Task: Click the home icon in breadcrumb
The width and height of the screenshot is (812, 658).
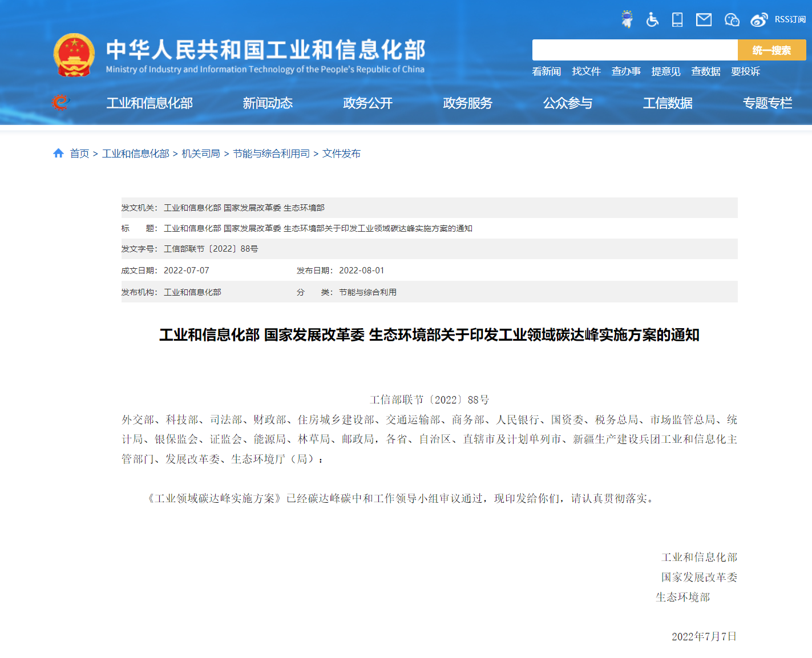Action: (58, 154)
